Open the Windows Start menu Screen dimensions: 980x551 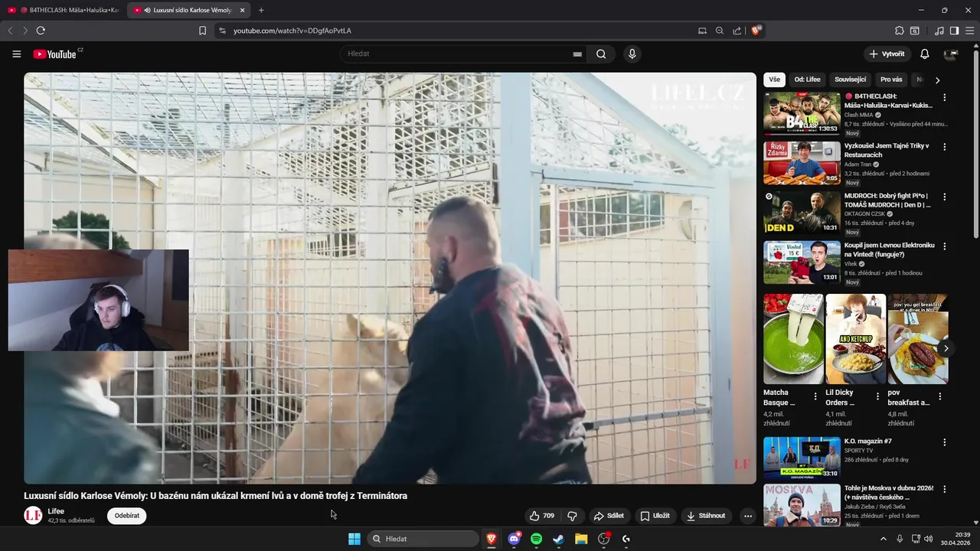pyautogui.click(x=354, y=539)
